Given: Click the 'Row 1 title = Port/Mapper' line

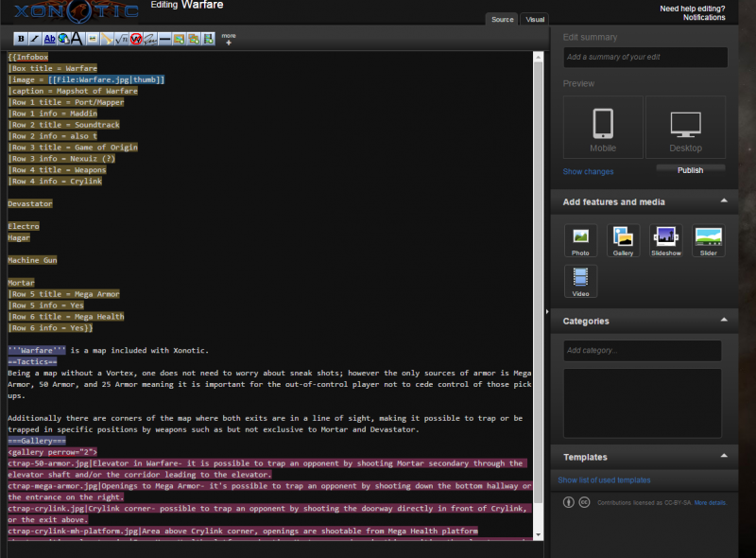Looking at the screenshot, I should coord(66,102).
